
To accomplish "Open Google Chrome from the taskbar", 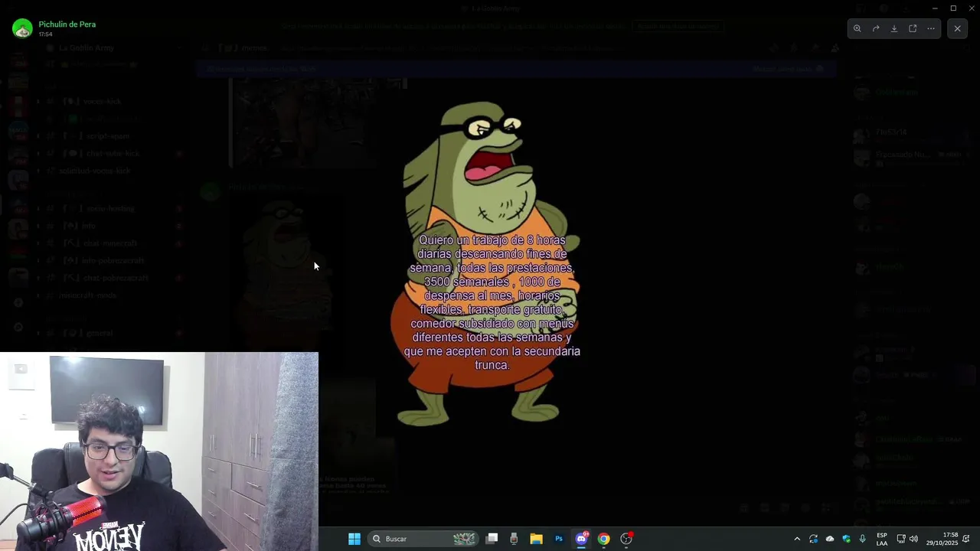I will [604, 539].
